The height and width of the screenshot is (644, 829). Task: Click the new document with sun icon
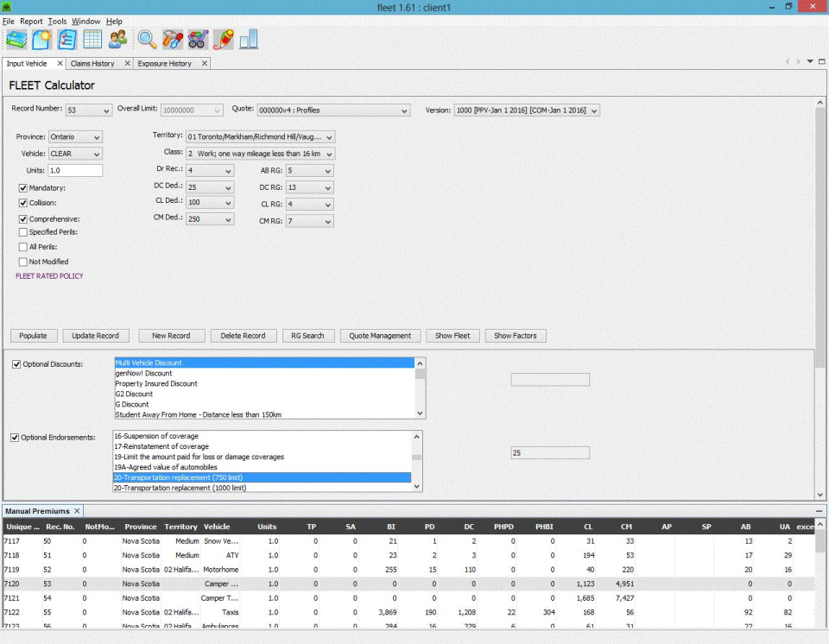pyautogui.click(x=41, y=40)
